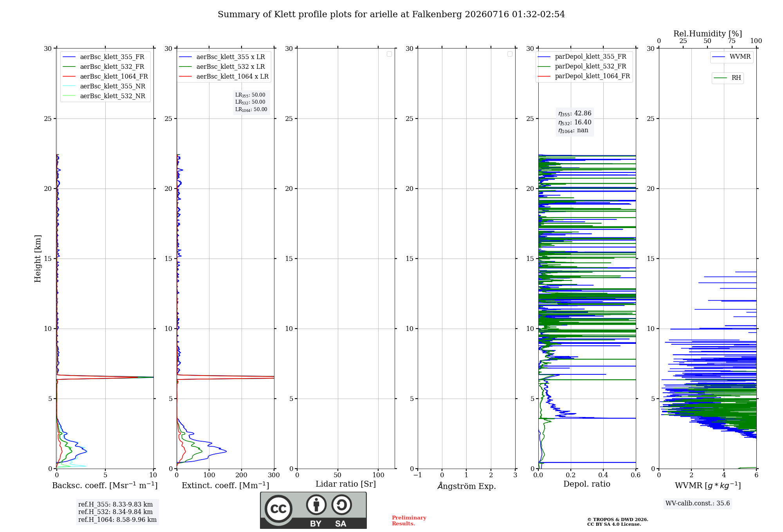Click the green RH legend entry
The image size is (783, 532).
[x=727, y=78]
